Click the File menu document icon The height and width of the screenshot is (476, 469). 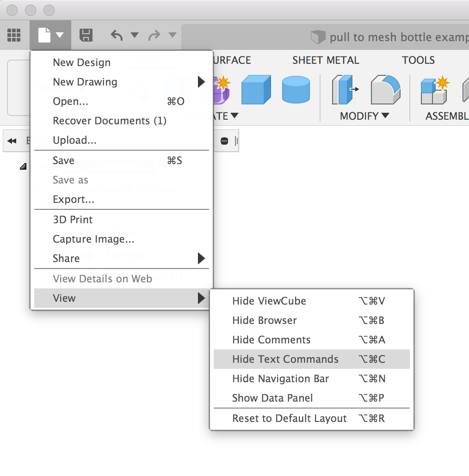tap(44, 35)
